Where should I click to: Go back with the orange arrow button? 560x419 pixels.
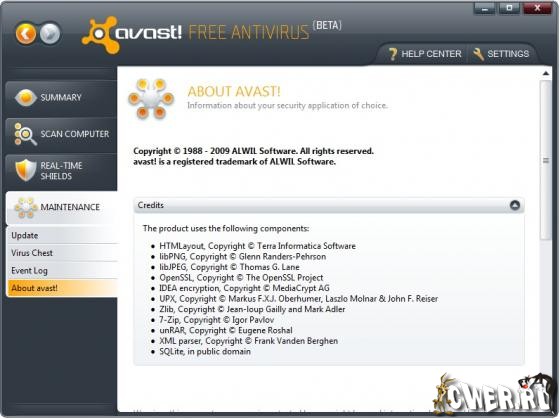[26, 34]
